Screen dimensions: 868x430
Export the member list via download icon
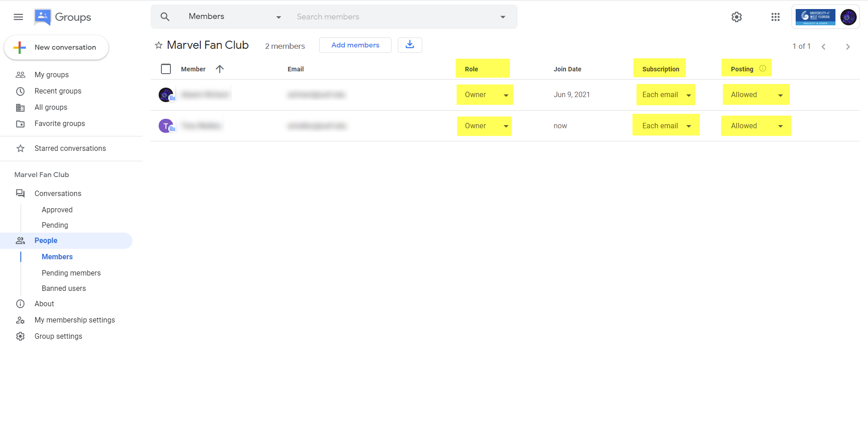(410, 45)
